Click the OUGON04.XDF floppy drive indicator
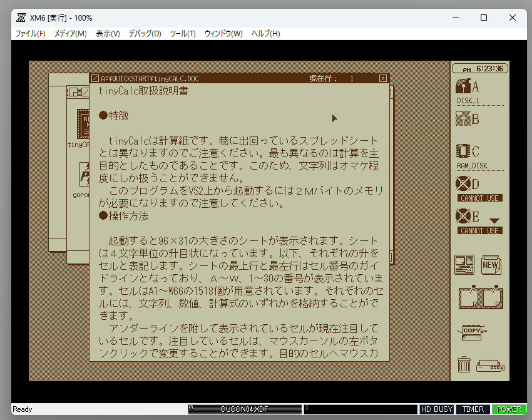 point(245,409)
